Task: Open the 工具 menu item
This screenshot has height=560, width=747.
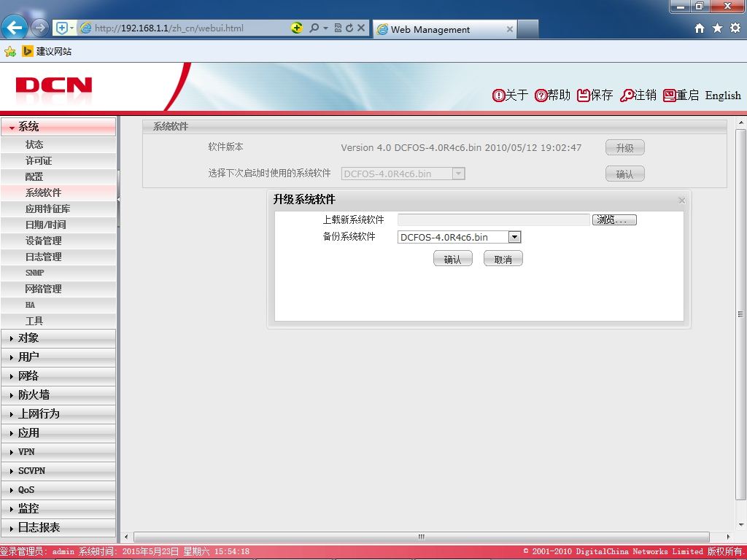Action: pos(58,321)
